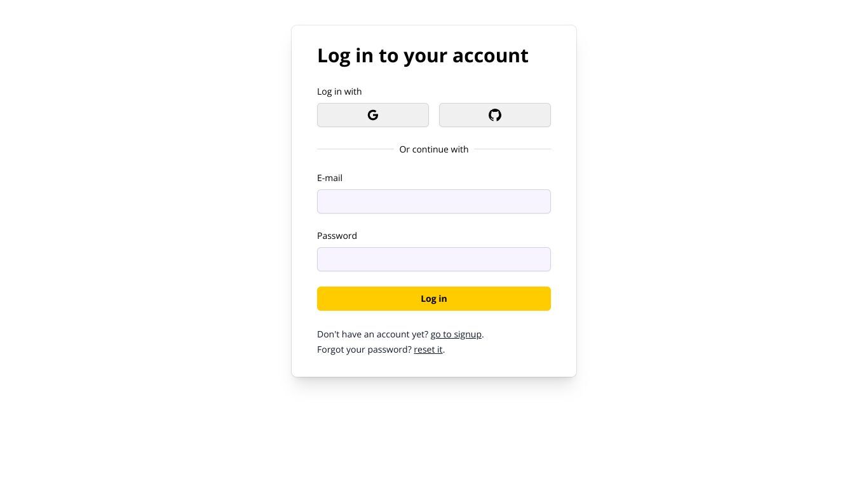Focus the E-mail input field

click(x=434, y=201)
